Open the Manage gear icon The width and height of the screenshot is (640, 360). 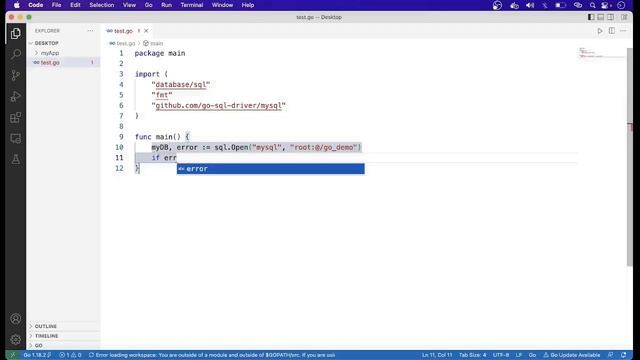coord(16,339)
